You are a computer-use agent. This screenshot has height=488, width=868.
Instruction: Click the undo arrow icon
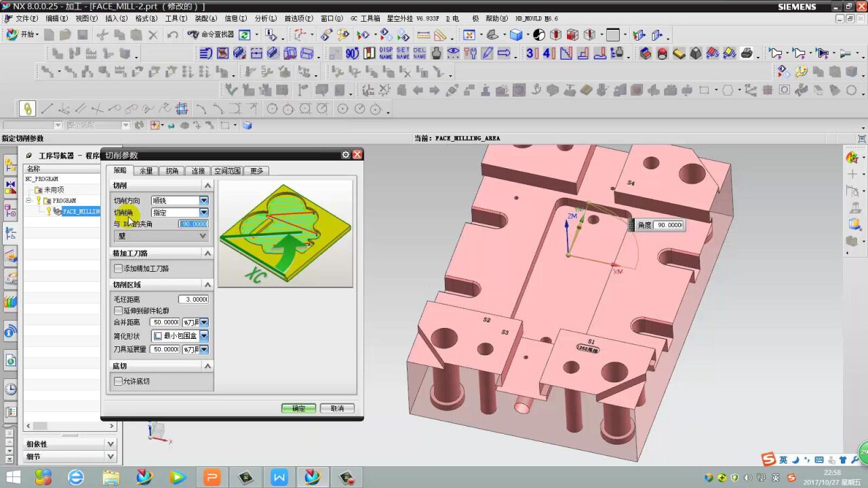tap(173, 35)
